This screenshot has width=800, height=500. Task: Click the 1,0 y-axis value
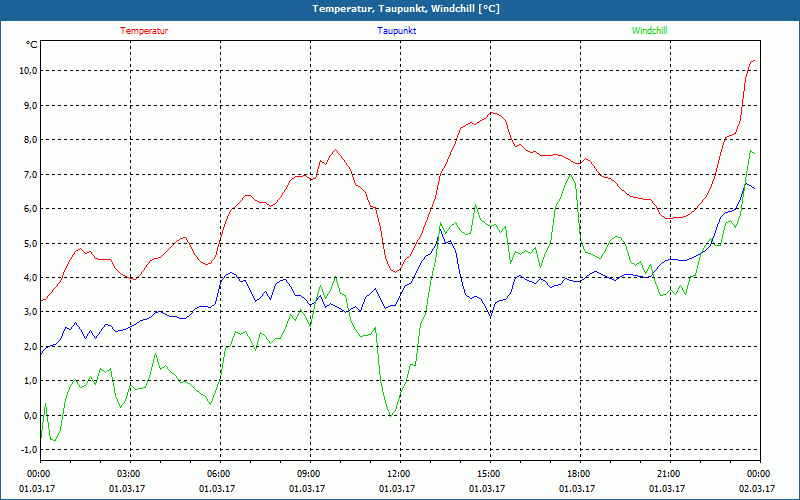[x=29, y=381]
